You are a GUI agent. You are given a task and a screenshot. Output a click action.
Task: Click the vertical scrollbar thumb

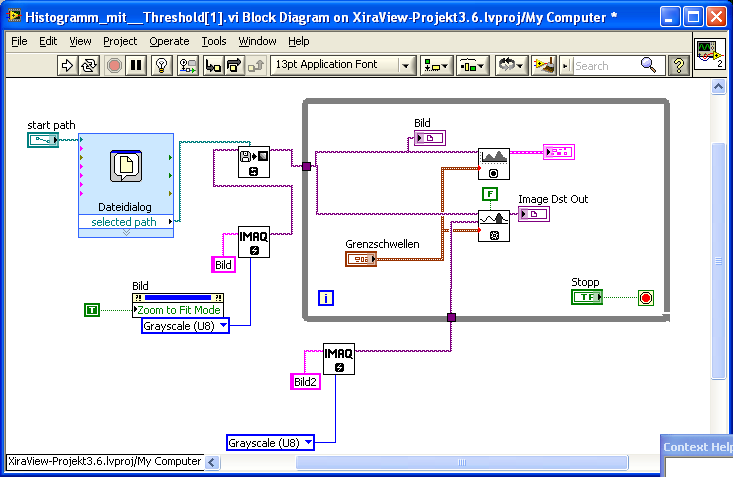click(x=719, y=261)
